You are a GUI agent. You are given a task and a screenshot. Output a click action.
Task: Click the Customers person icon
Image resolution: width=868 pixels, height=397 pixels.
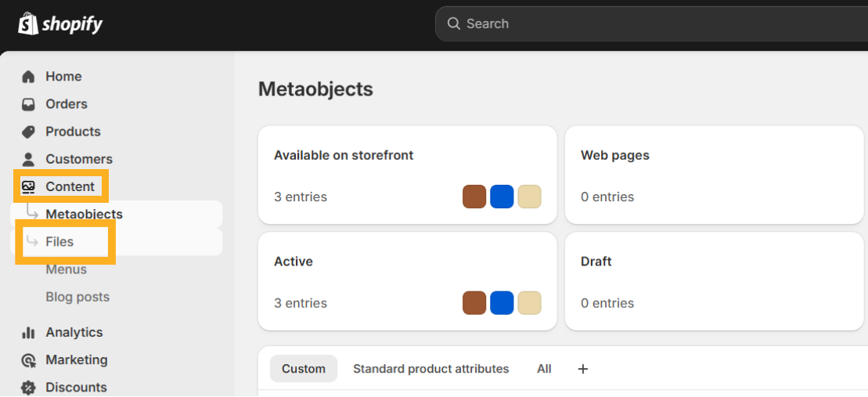point(28,159)
